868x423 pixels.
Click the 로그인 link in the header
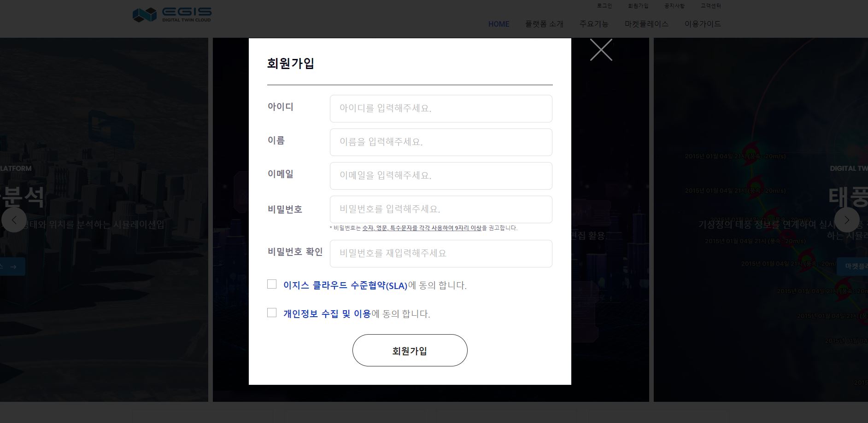pos(604,6)
